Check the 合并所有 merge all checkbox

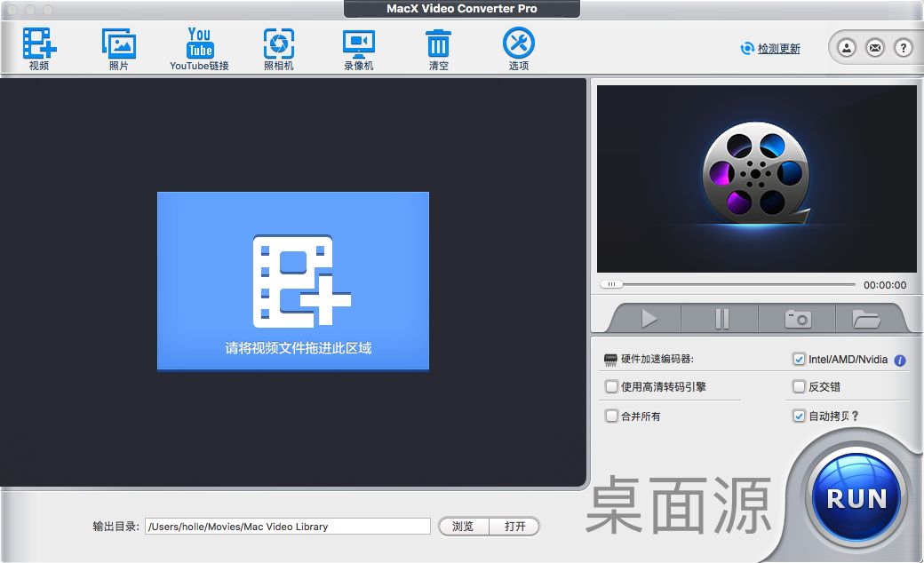611,416
